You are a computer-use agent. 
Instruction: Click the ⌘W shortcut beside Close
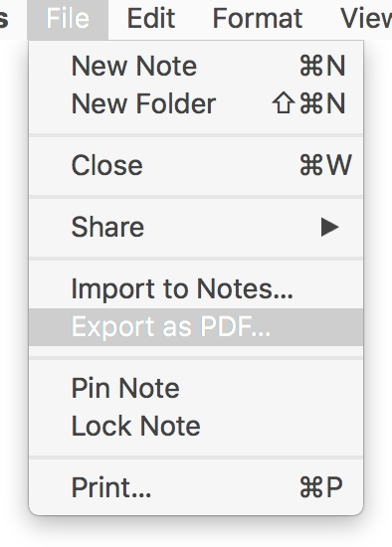click(x=325, y=165)
